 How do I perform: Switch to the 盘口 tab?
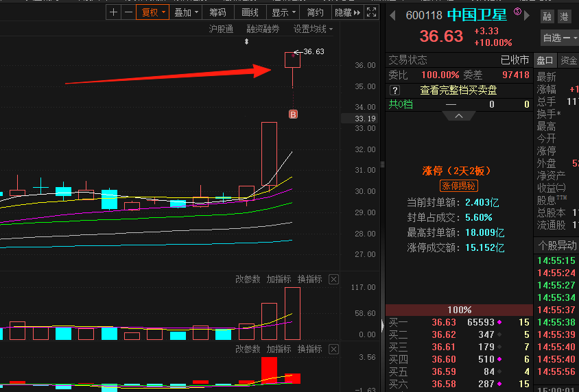point(545,60)
